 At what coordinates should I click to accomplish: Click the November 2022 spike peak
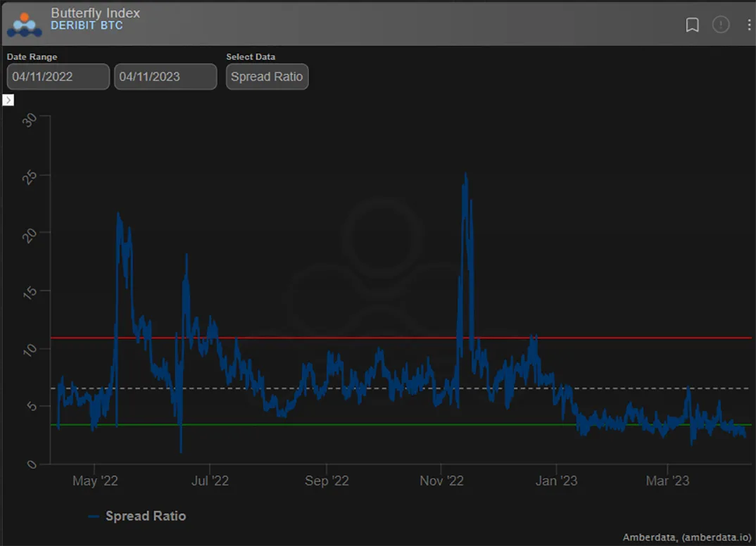click(x=465, y=174)
